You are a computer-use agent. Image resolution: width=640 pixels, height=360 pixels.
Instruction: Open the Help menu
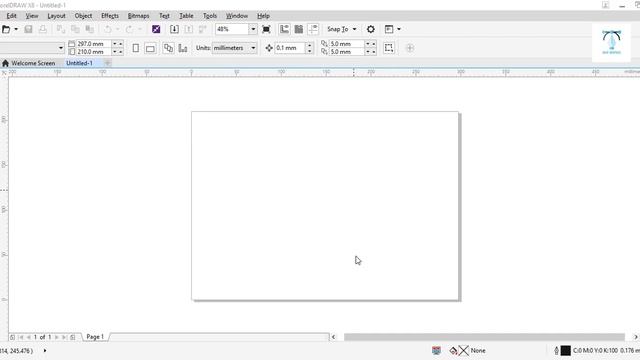(x=263, y=16)
